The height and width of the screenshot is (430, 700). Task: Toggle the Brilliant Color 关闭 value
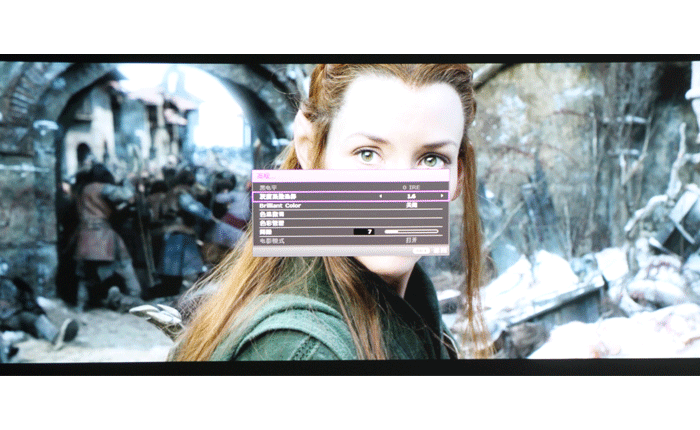[x=411, y=205]
